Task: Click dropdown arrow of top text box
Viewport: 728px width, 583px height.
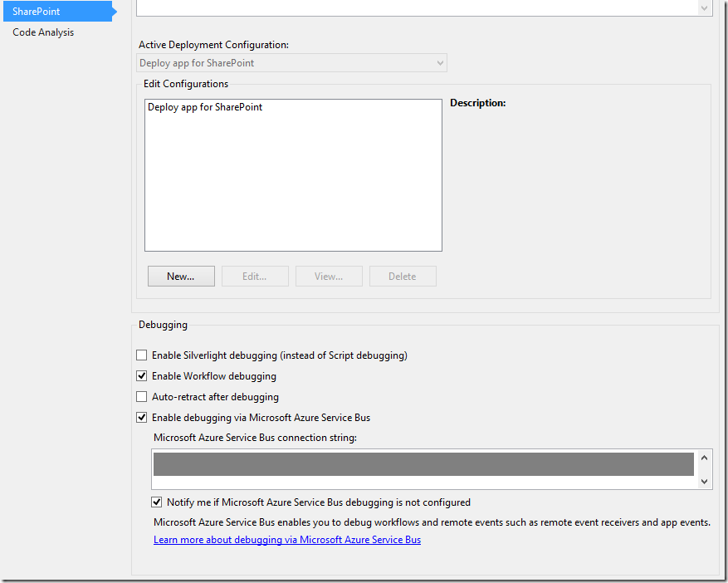Action: click(705, 7)
